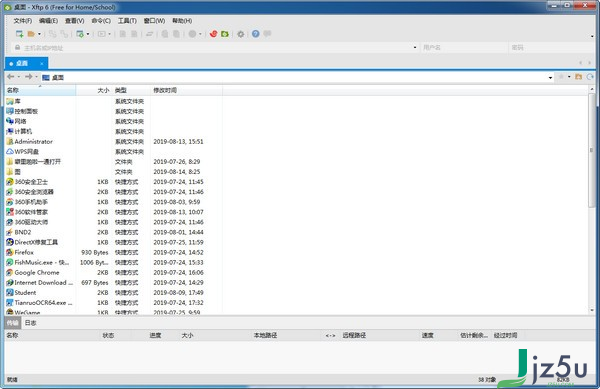This screenshot has width=600, height=389.
Task: Expand the new transfer window dropdown arrow
Action: (88, 34)
